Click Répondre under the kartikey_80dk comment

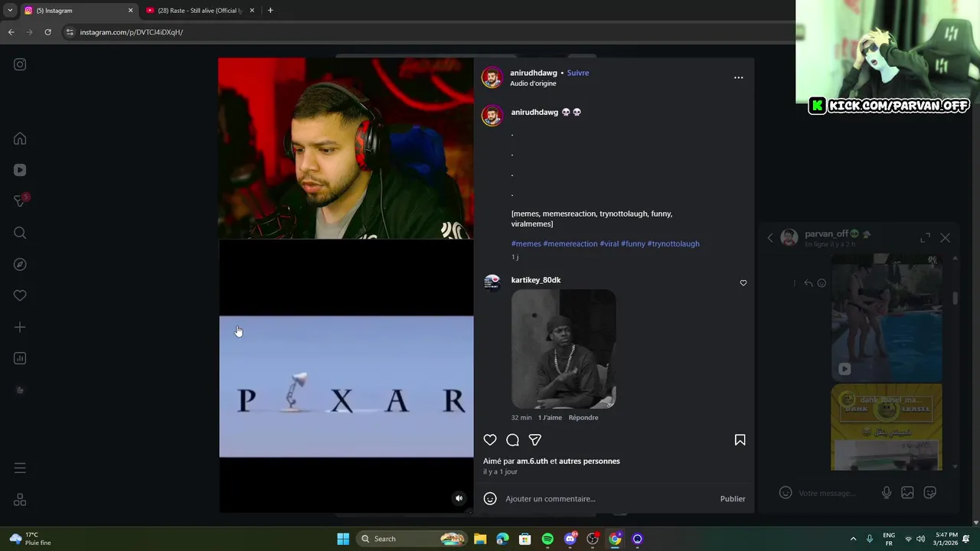tap(583, 418)
